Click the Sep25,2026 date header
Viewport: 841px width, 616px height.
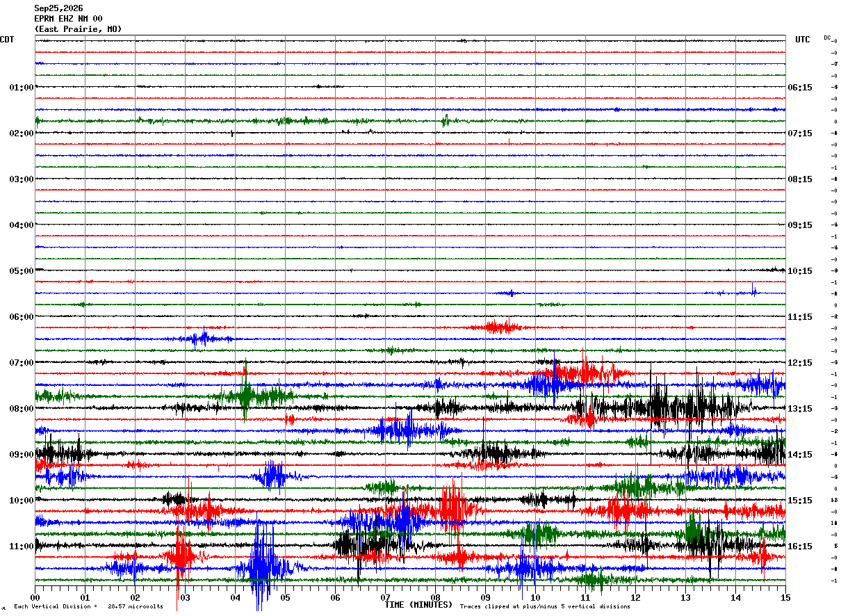click(x=58, y=8)
